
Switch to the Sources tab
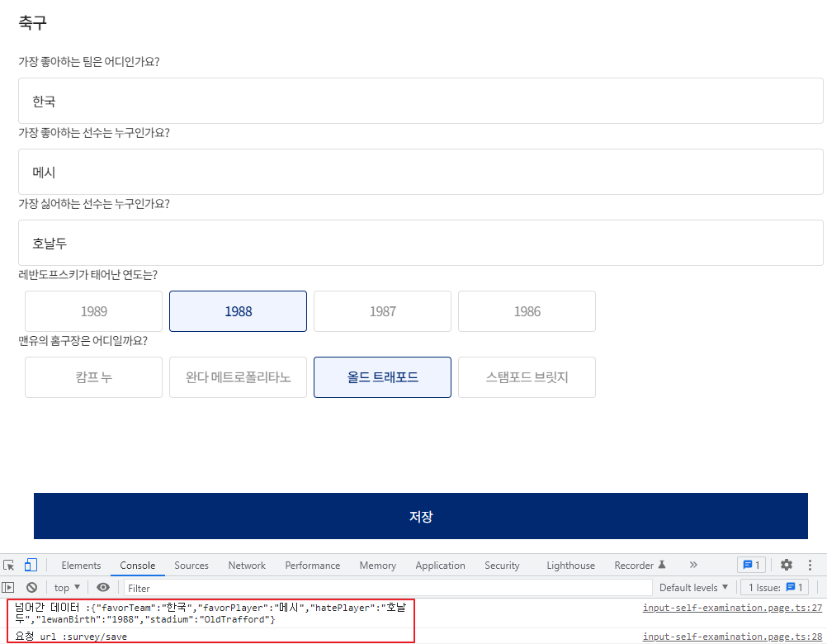(x=191, y=565)
